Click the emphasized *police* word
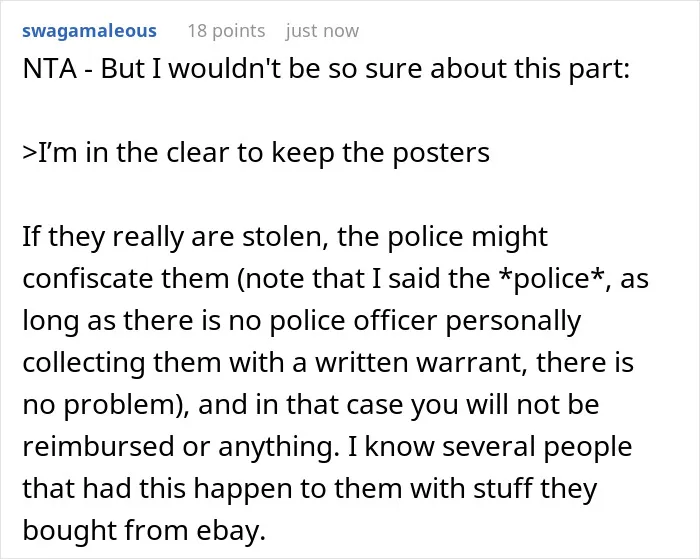This screenshot has width=700, height=559. [x=551, y=279]
